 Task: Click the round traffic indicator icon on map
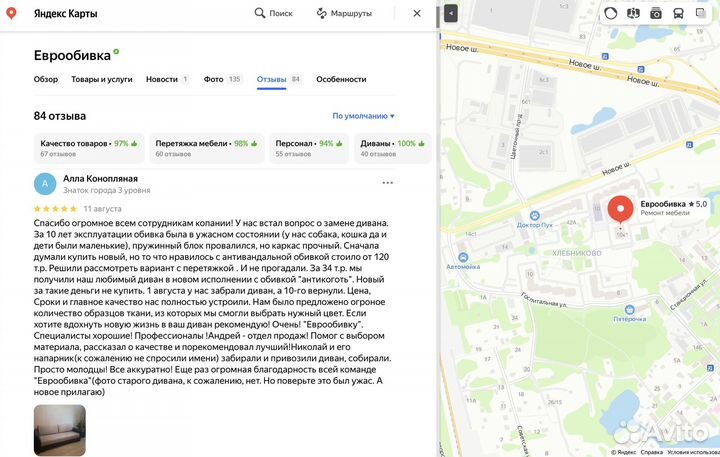(x=610, y=13)
